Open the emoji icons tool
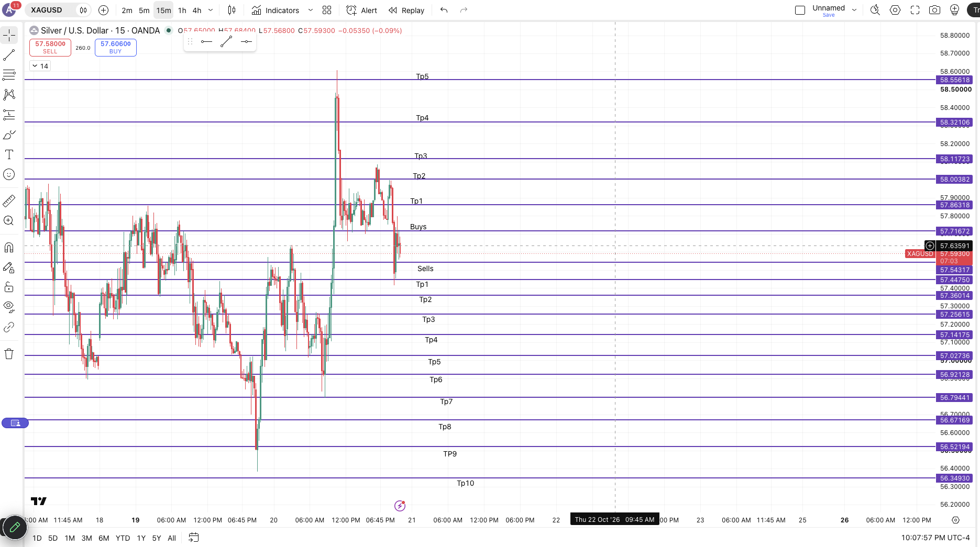Screen dimensions: 980x547 (9, 174)
